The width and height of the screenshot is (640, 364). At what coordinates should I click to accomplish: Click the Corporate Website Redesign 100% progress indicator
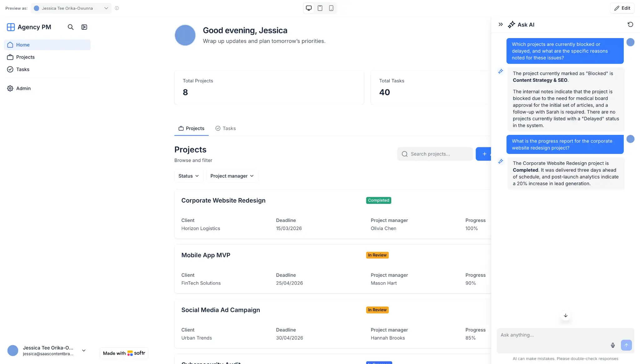(x=472, y=228)
